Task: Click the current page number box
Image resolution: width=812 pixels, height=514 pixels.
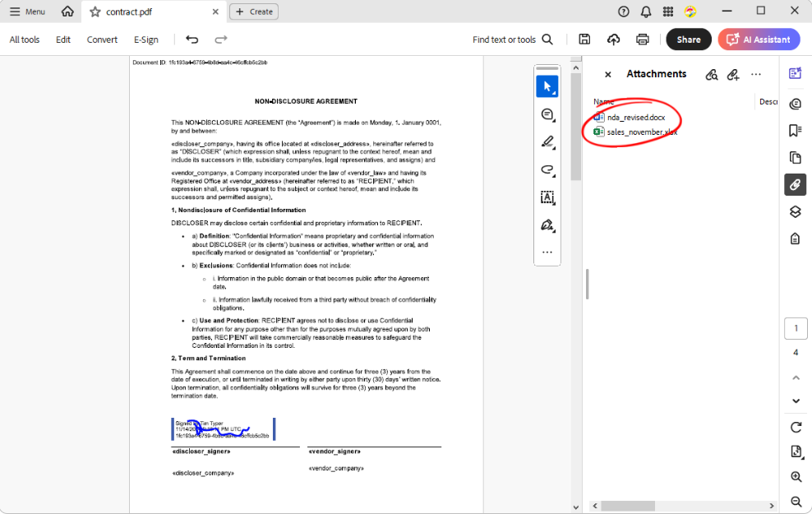Action: 796,328
